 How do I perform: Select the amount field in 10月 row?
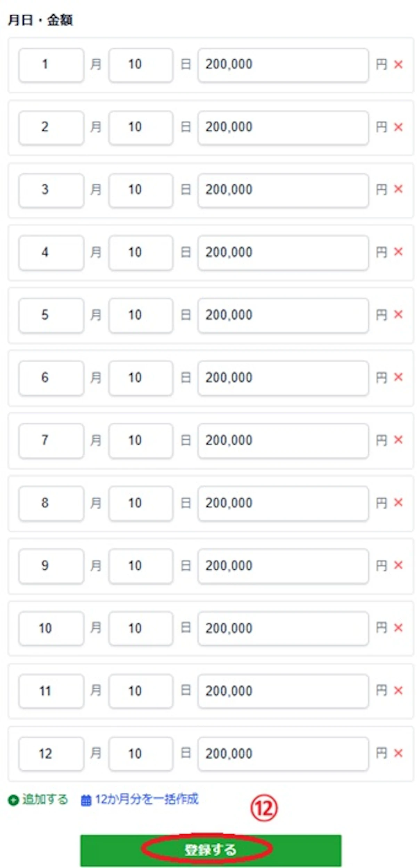[x=283, y=629]
